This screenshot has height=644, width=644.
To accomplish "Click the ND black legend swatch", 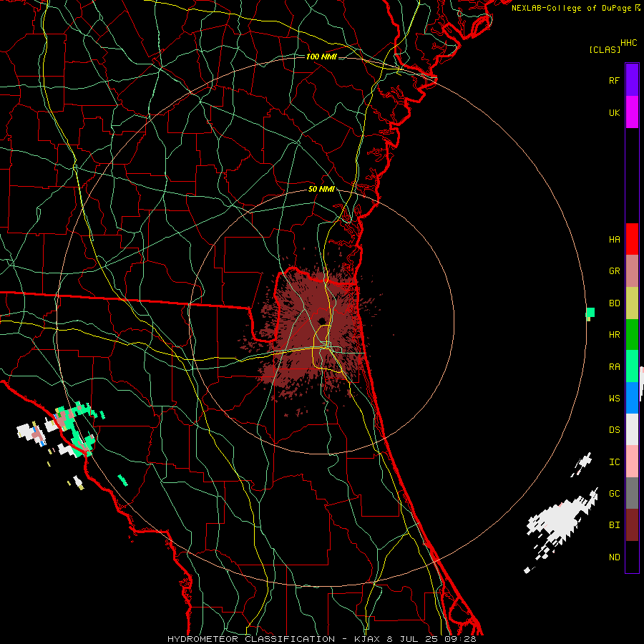I will tap(632, 557).
